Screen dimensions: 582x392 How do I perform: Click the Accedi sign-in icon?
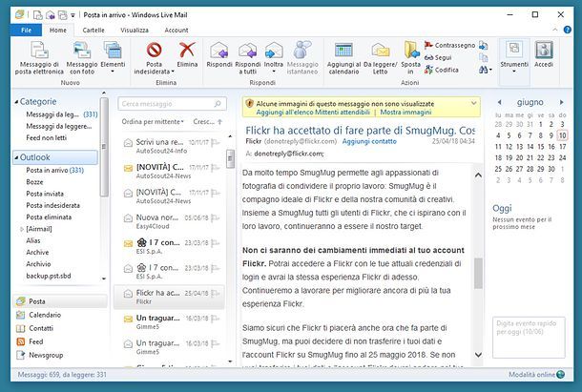[544, 55]
